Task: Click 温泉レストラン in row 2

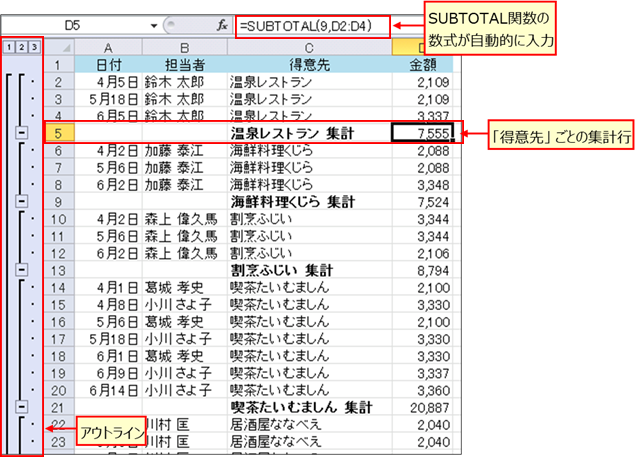Action: [x=309, y=82]
